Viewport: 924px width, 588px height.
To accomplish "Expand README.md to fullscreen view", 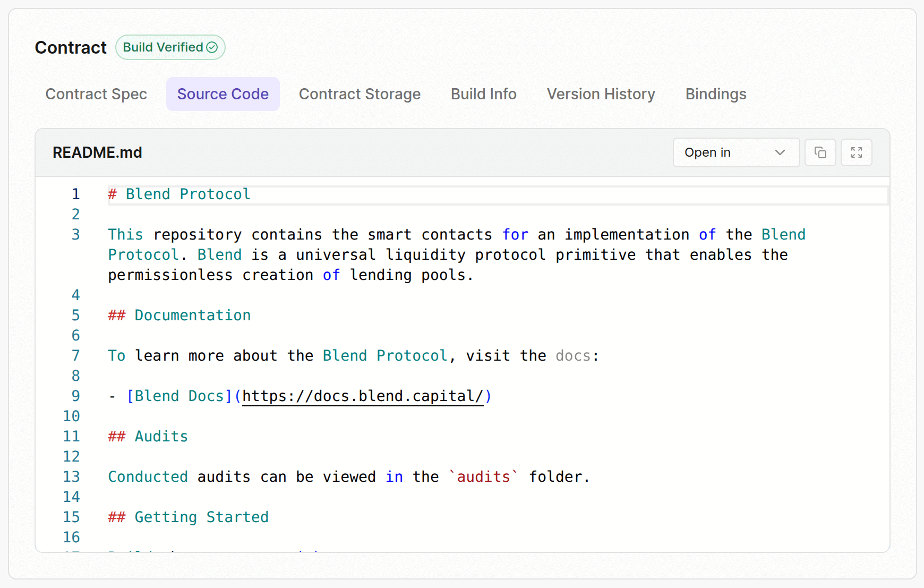I will [856, 152].
